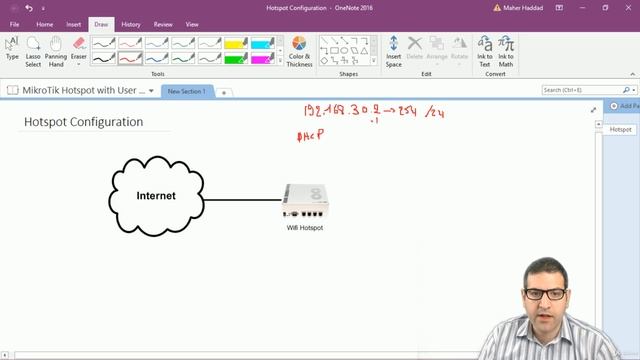The width and height of the screenshot is (640, 360).
Task: Click the horizontal scroll left arrow
Action: click(4, 356)
